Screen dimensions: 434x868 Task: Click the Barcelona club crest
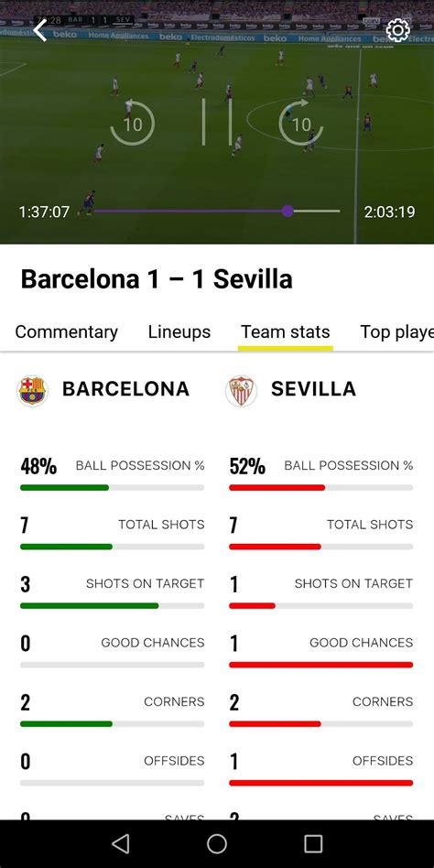[32, 391]
